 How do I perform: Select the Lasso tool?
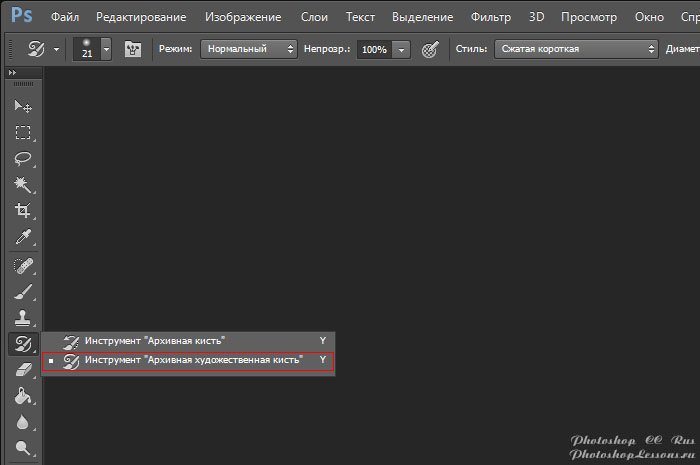point(22,159)
